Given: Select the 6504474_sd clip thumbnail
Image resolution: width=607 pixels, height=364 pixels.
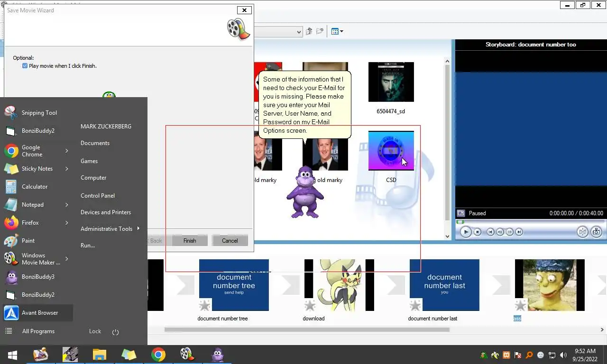Looking at the screenshot, I should (391, 82).
